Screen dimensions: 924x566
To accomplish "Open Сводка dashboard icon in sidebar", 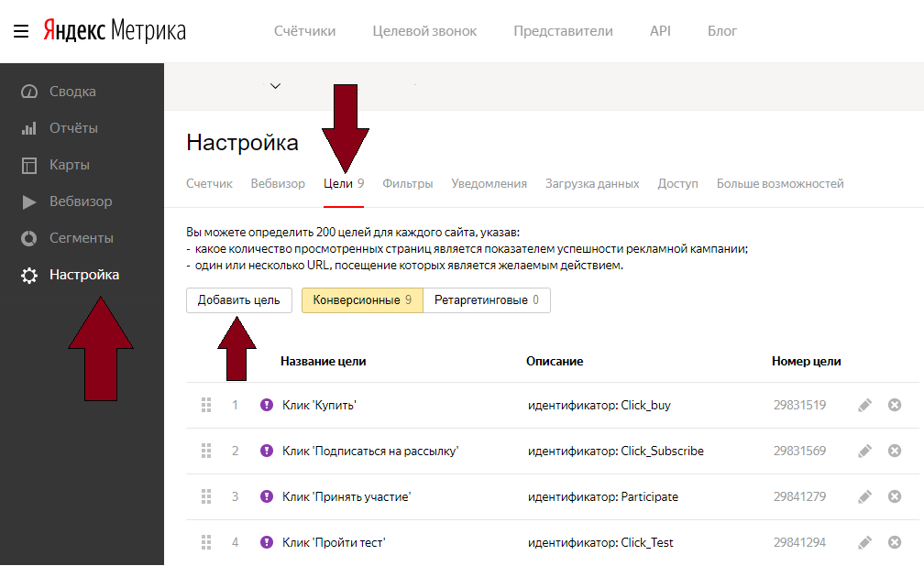I will [x=29, y=92].
